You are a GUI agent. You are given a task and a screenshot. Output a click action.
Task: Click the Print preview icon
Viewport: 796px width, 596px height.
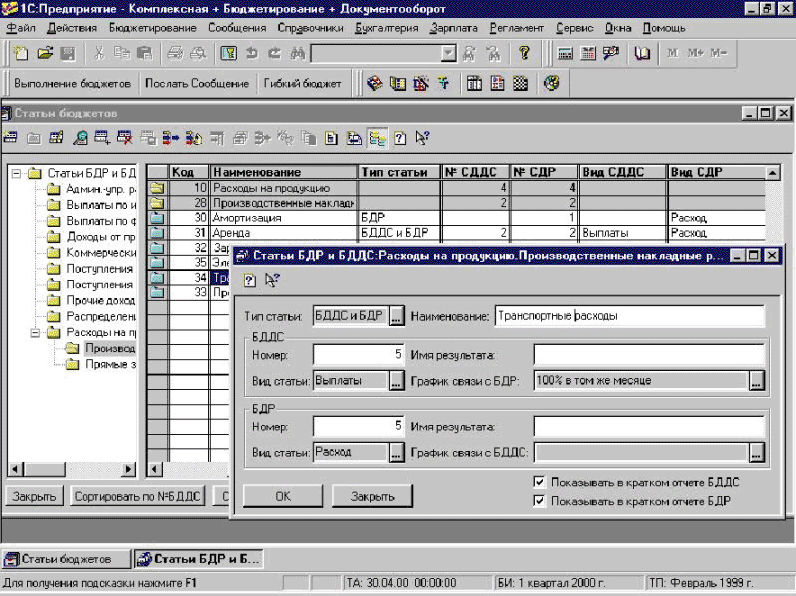point(198,53)
